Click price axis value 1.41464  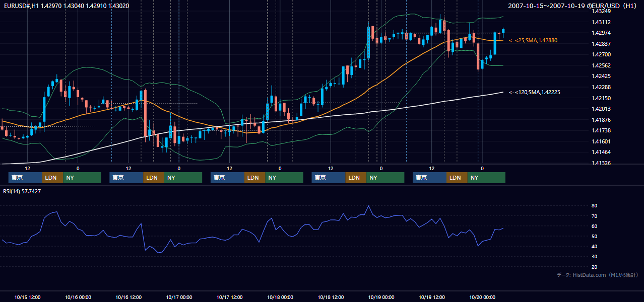(601, 152)
